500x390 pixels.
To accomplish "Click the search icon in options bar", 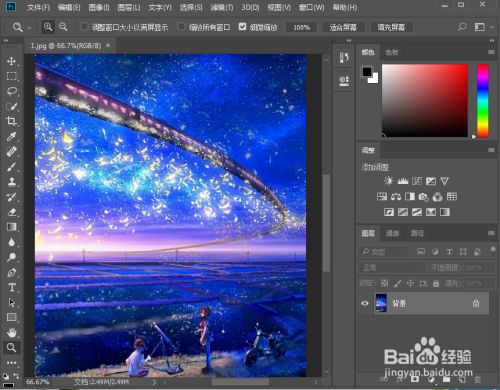I will [462, 27].
